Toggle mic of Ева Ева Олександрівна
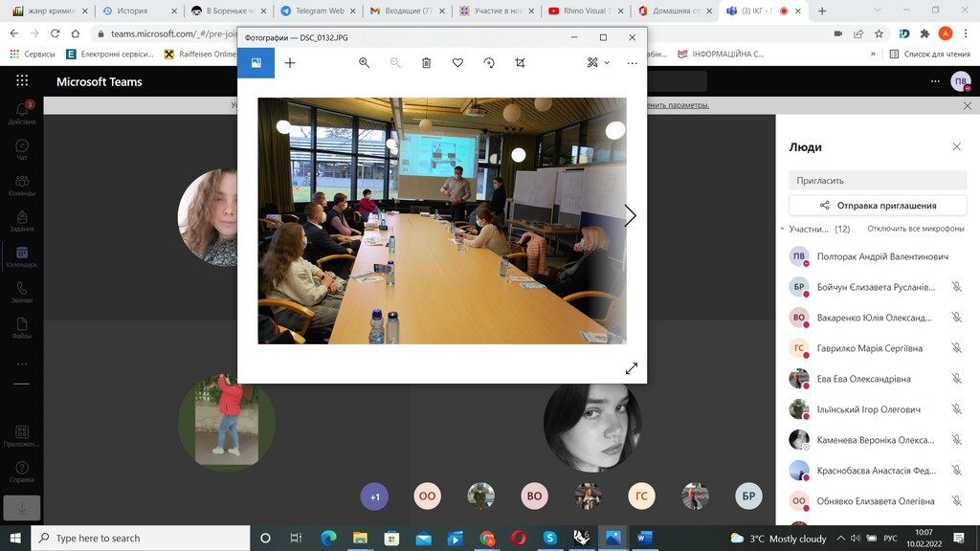The width and height of the screenshot is (980, 551). 956,379
